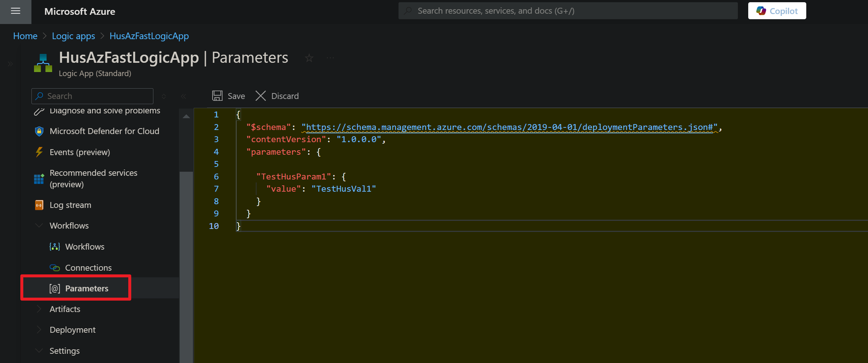Focus the sidebar menu Search field
Viewport: 868px width, 363px height.
coord(92,96)
